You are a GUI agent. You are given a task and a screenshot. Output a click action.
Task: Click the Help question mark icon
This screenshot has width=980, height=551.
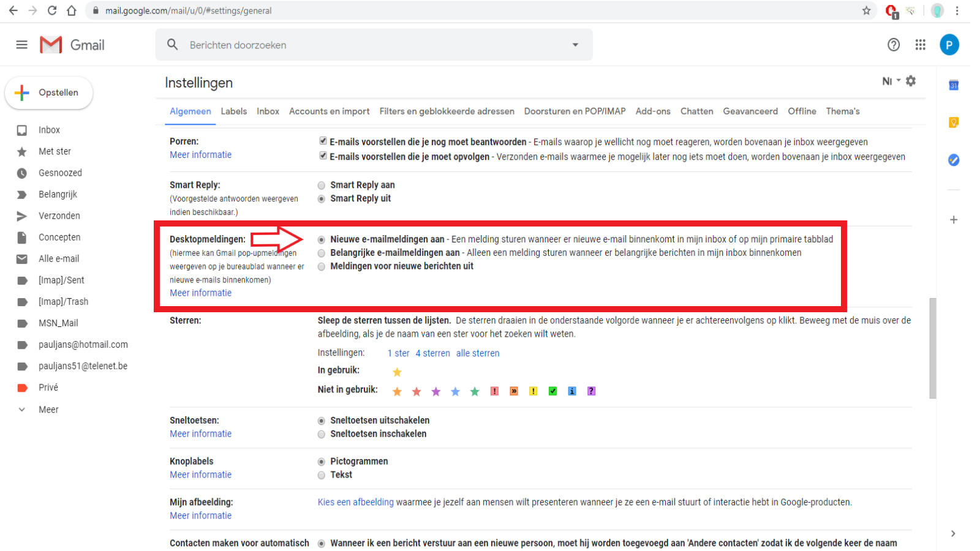point(894,45)
